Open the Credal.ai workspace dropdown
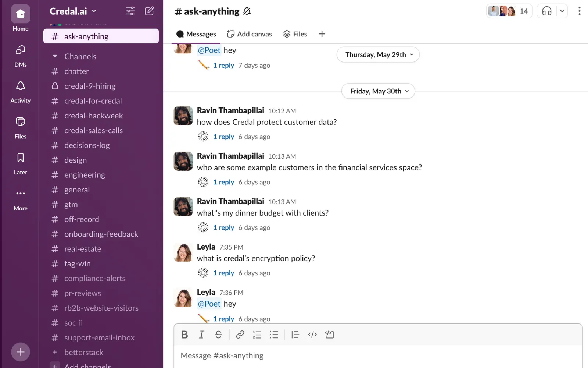 click(73, 11)
